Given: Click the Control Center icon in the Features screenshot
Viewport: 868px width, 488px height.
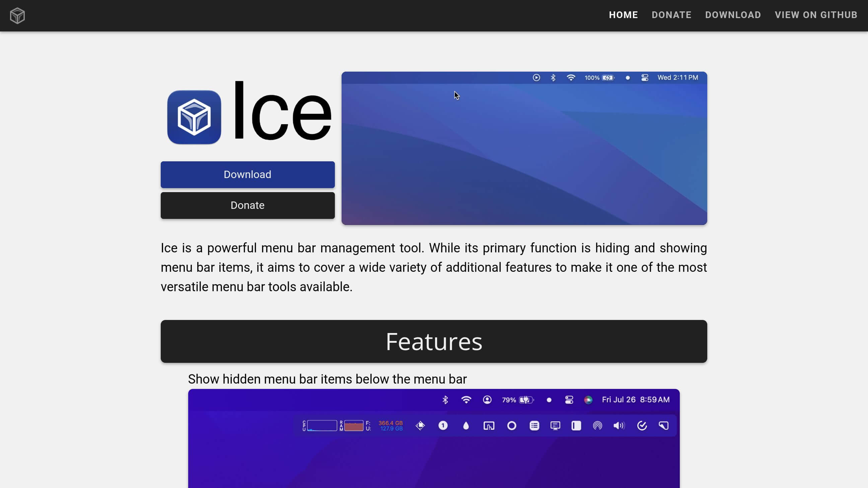Looking at the screenshot, I should [x=569, y=400].
